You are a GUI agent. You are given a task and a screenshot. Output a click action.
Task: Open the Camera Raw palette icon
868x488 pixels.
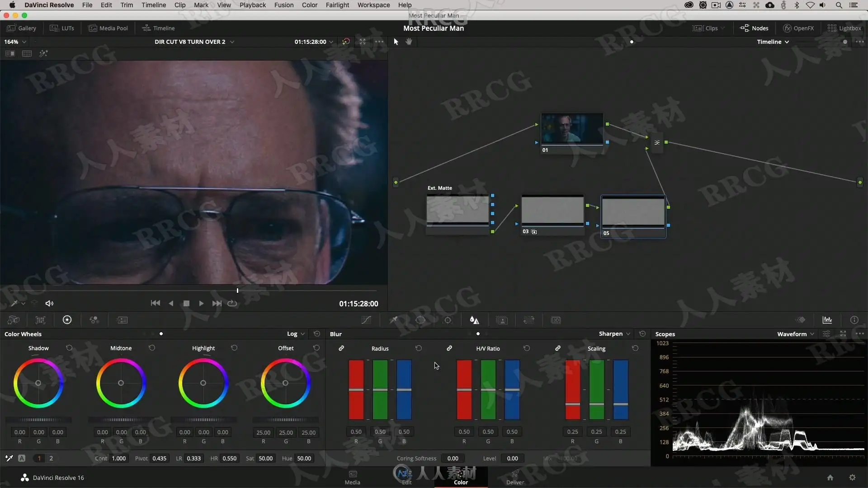pos(14,320)
